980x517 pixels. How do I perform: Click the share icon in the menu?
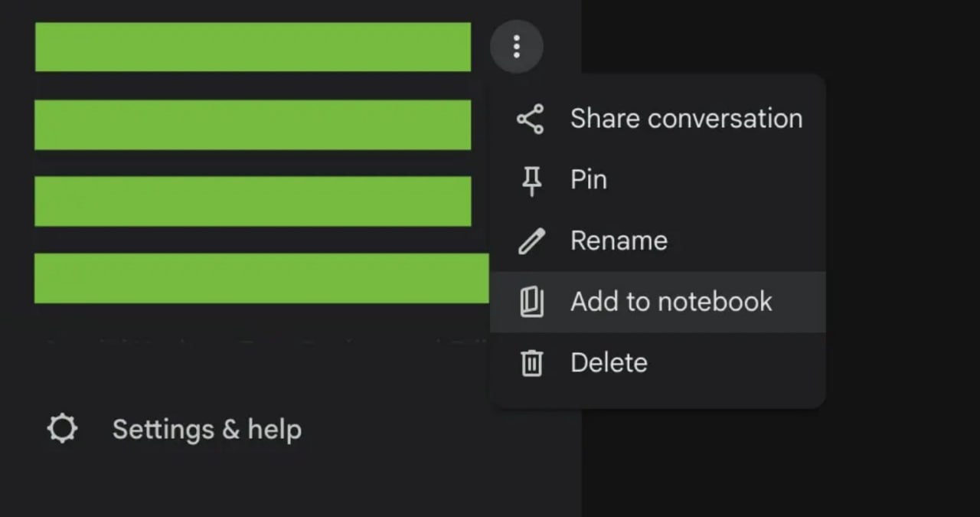[x=530, y=119]
